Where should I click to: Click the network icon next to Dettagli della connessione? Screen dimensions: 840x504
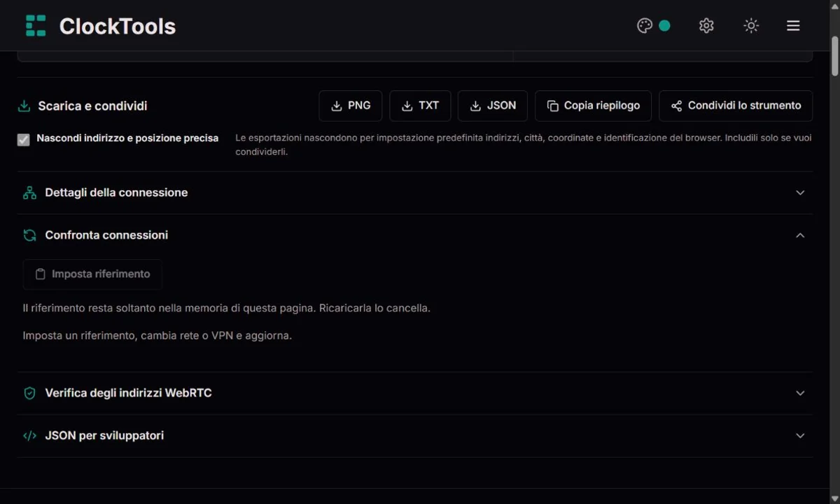29,193
